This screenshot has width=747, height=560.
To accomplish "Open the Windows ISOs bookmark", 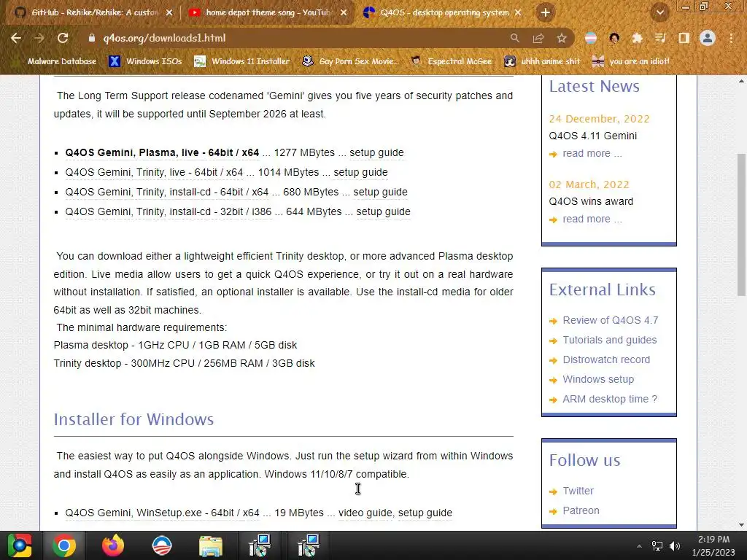I will coord(145,61).
